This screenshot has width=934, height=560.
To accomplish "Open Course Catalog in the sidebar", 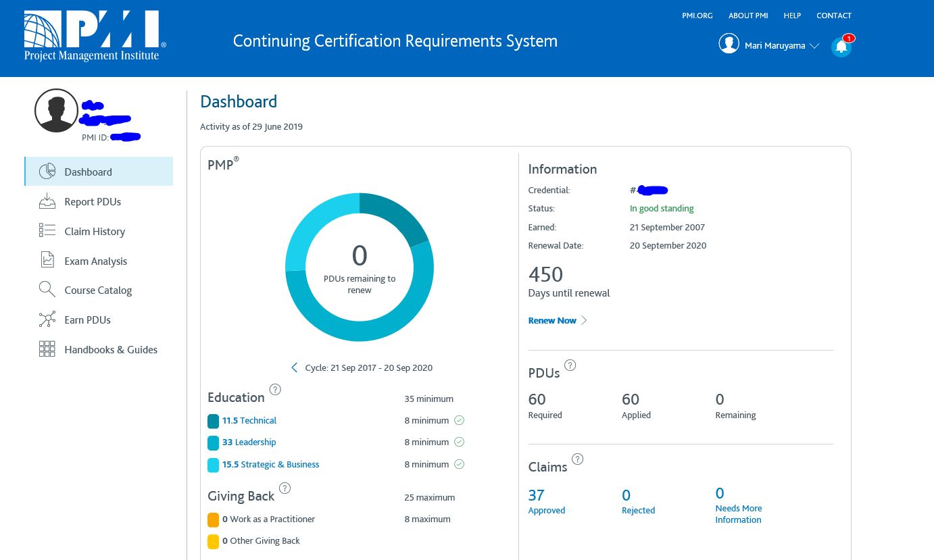I will coord(98,290).
